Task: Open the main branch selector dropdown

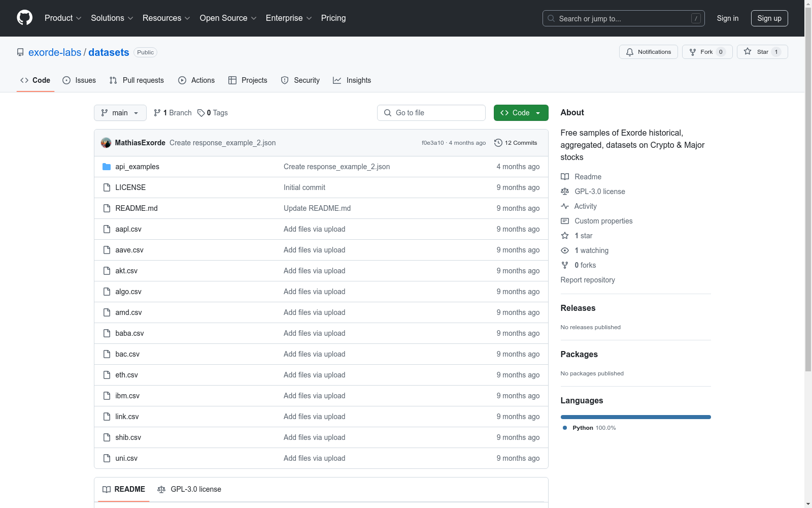Action: 120,113
